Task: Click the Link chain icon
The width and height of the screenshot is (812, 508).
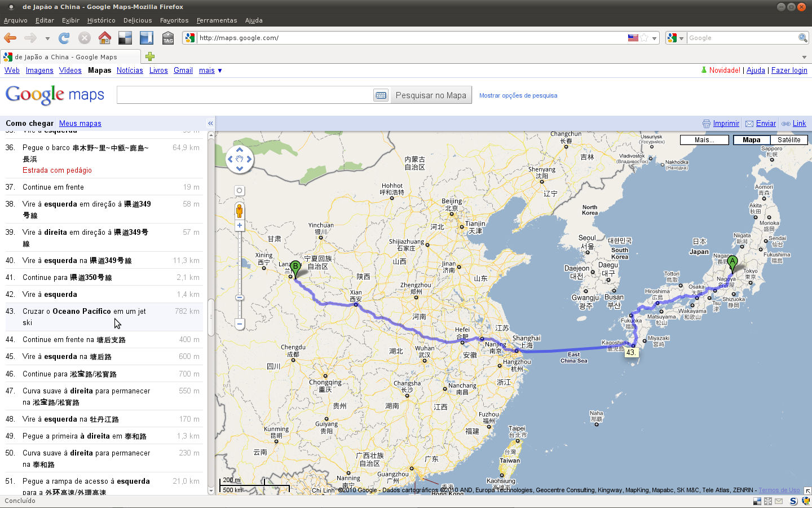Action: (x=786, y=124)
